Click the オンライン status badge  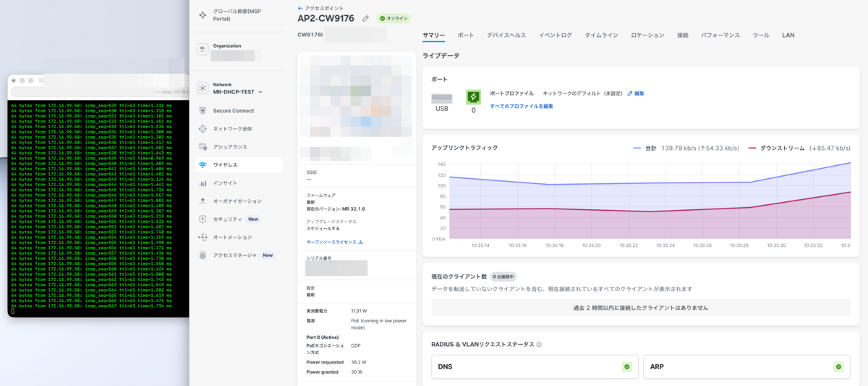(392, 19)
